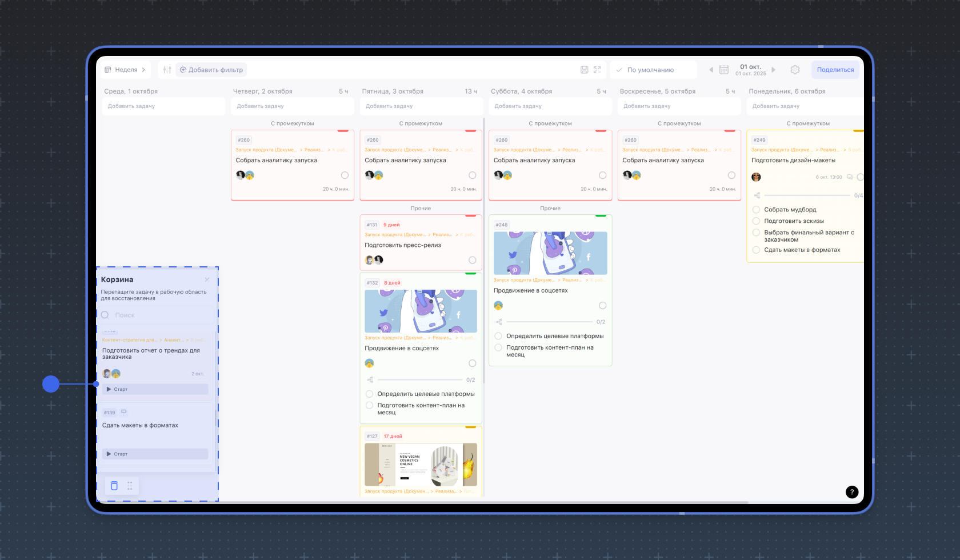
Task: Expand the 'Неделя' view selector
Action: coord(125,70)
